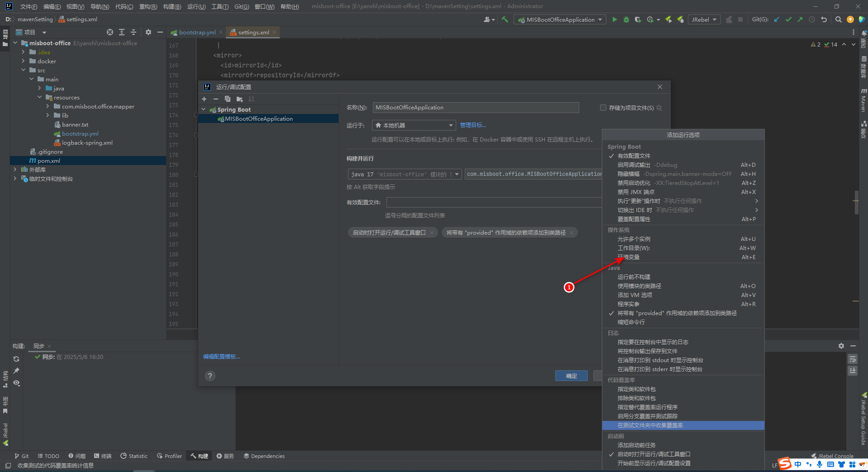Viewport: 868px width, 472px height.
Task: Click the notifications bell icon at right edge
Action: tap(864, 33)
